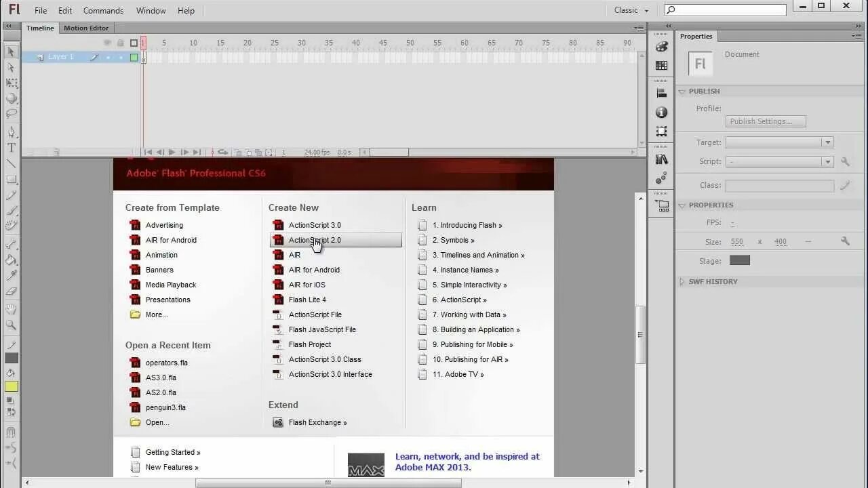Open the Motion Presets panel icon
Screen dimensions: 868x488
[x=662, y=178]
